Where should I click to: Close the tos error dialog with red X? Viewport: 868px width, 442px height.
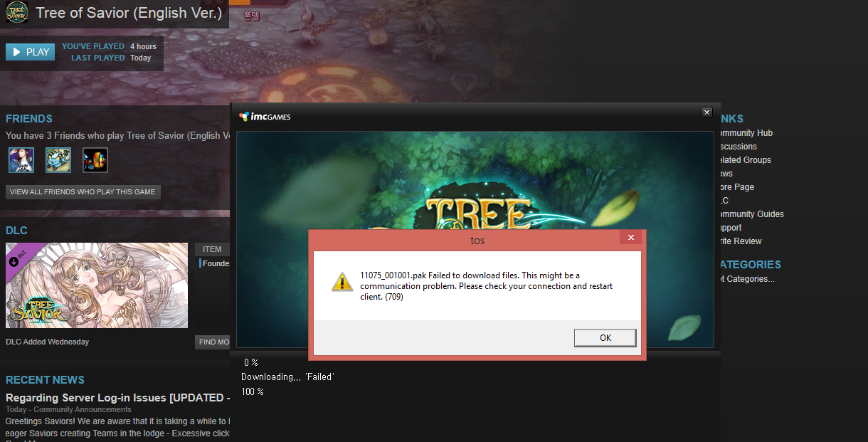(x=630, y=238)
